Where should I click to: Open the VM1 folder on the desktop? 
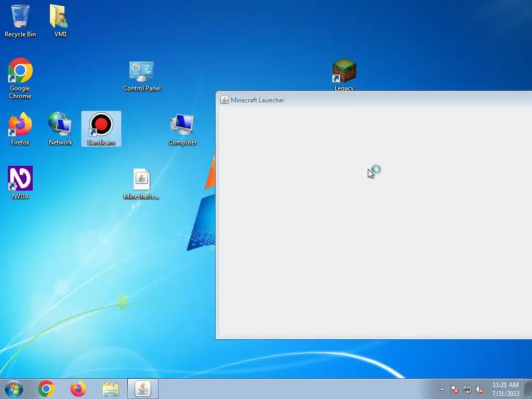60,21
